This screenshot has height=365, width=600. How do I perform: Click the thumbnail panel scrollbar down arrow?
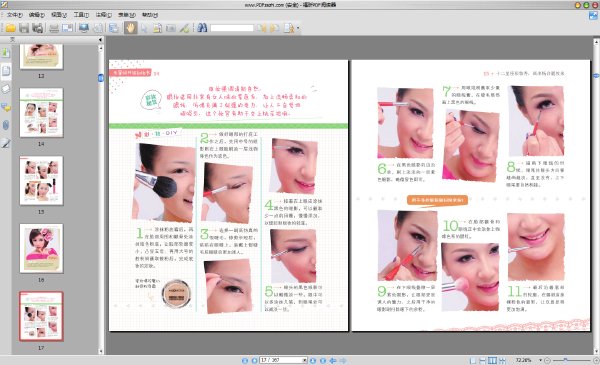click(x=101, y=351)
